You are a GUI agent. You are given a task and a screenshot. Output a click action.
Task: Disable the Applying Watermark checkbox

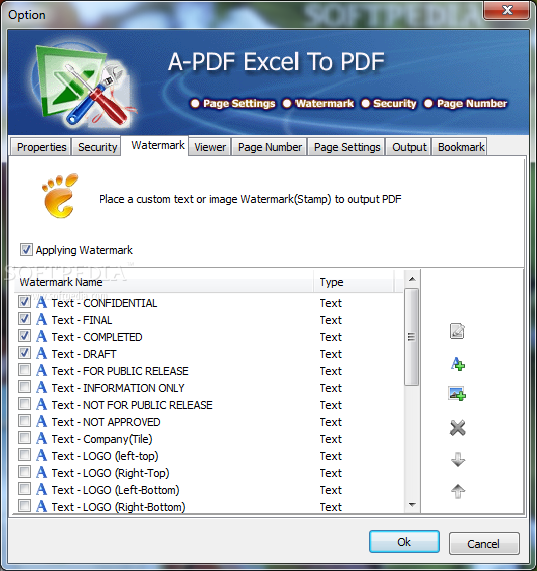tap(26, 250)
